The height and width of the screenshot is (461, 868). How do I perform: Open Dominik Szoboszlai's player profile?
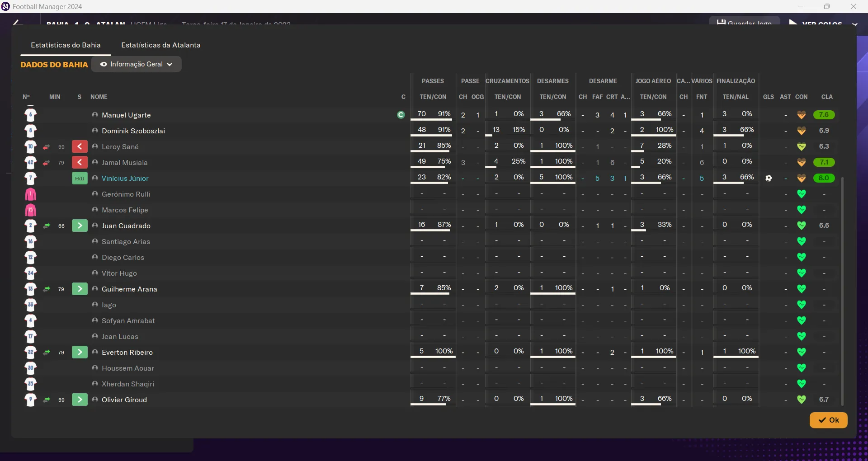(133, 131)
